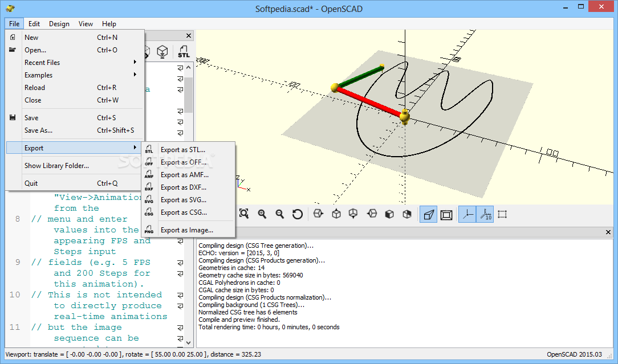Click the SVG file icon in Export submenu
The width and height of the screenshot is (618, 364).
[149, 200]
